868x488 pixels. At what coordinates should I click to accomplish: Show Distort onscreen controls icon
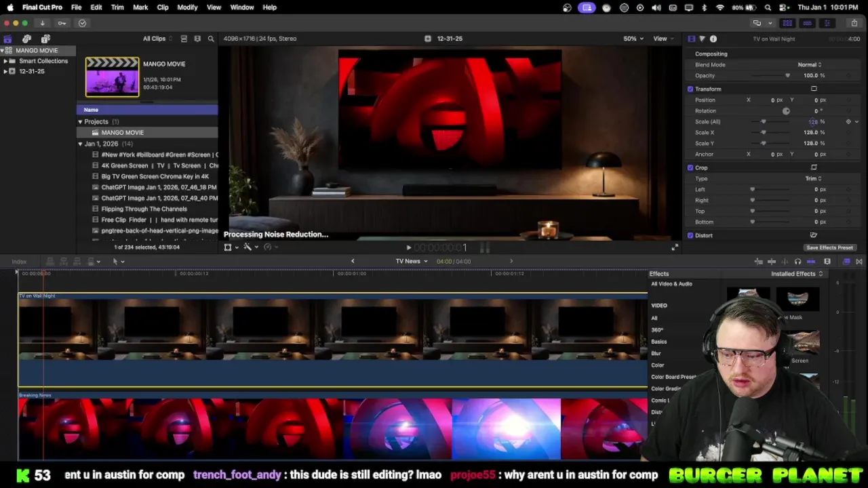click(x=814, y=235)
